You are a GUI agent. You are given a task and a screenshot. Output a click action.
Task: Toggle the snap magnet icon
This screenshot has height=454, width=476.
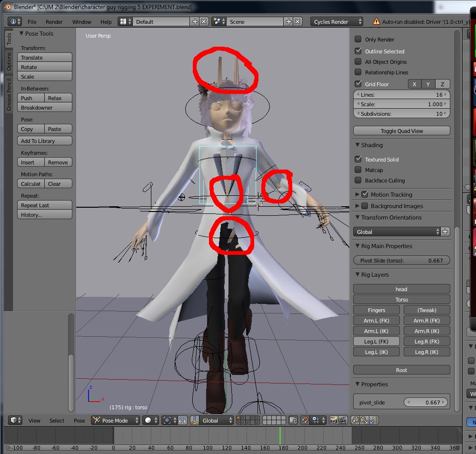[305, 420]
